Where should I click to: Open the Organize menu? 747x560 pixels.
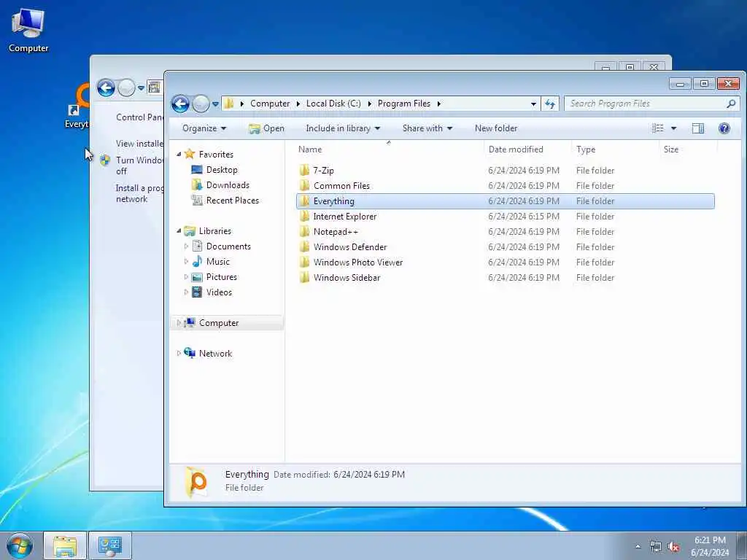[204, 128]
